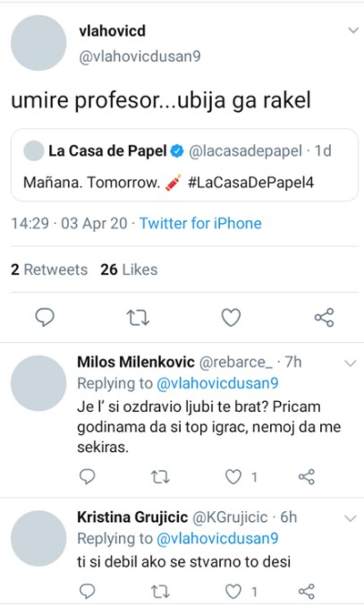Share Kristina Grujicic's reply
Image resolution: width=364 pixels, height=607 pixels.
click(306, 592)
